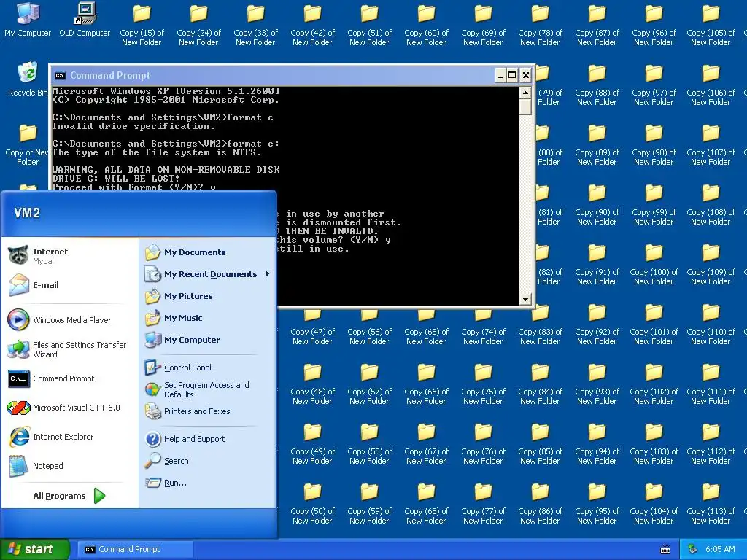Image resolution: width=747 pixels, height=560 pixels.
Task: Launch Command Prompt from Start menu list
Action: tap(69, 378)
